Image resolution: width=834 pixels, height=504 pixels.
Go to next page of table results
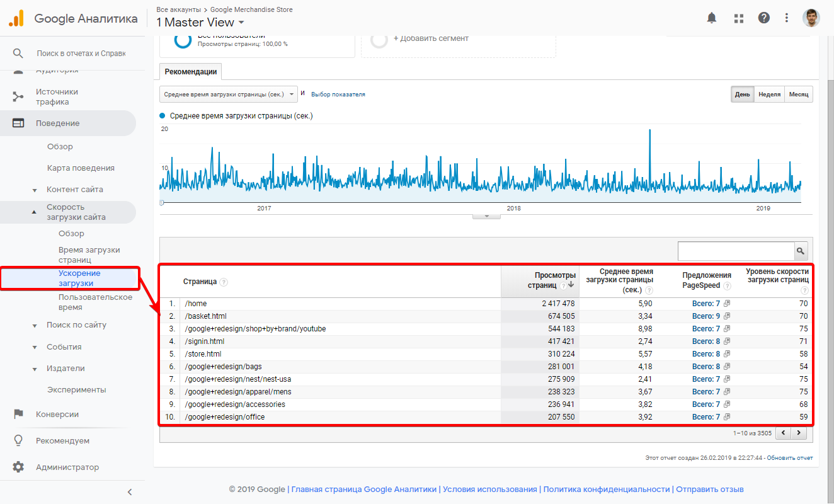[x=799, y=433]
